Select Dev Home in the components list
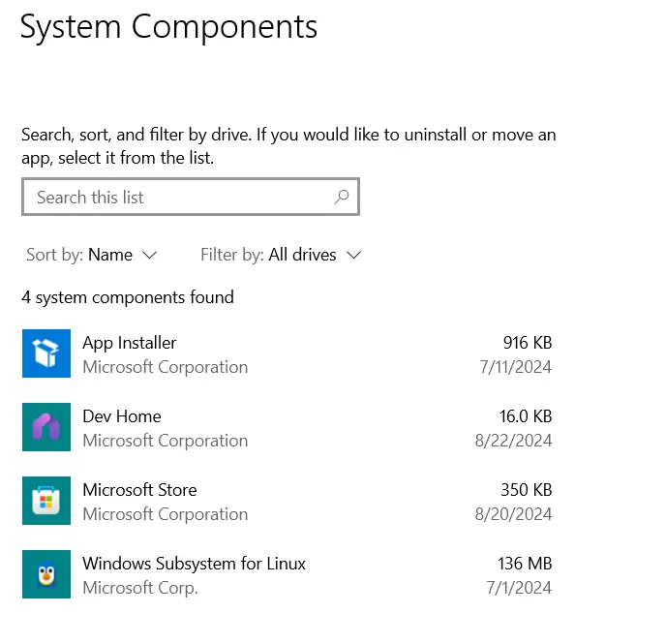This screenshot has width=666, height=644. click(122, 416)
